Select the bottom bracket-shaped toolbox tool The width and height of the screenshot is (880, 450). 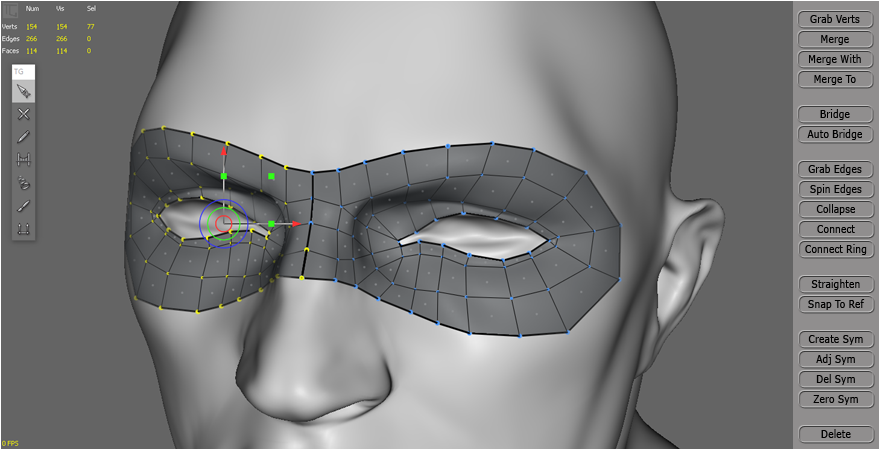click(x=24, y=229)
